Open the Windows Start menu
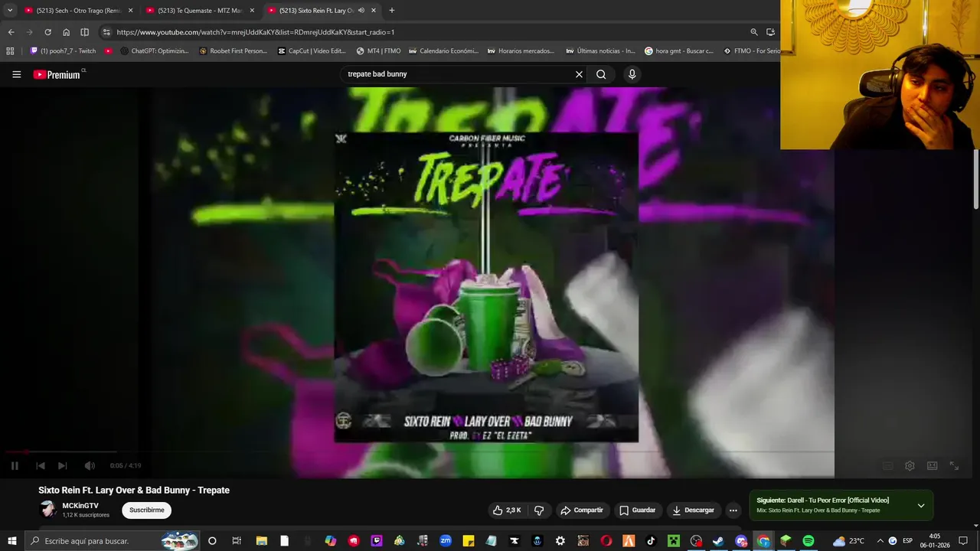This screenshot has width=980, height=551. tap(11, 541)
